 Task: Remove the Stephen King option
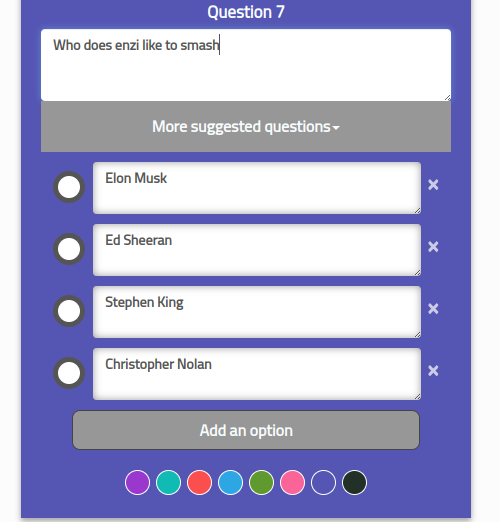click(x=433, y=309)
